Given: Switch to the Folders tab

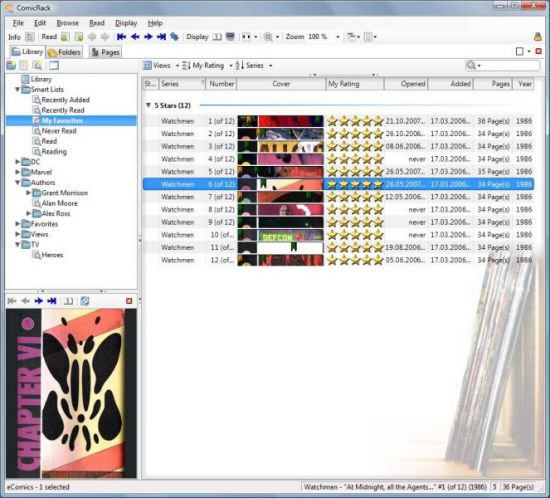Looking at the screenshot, I should 65,52.
